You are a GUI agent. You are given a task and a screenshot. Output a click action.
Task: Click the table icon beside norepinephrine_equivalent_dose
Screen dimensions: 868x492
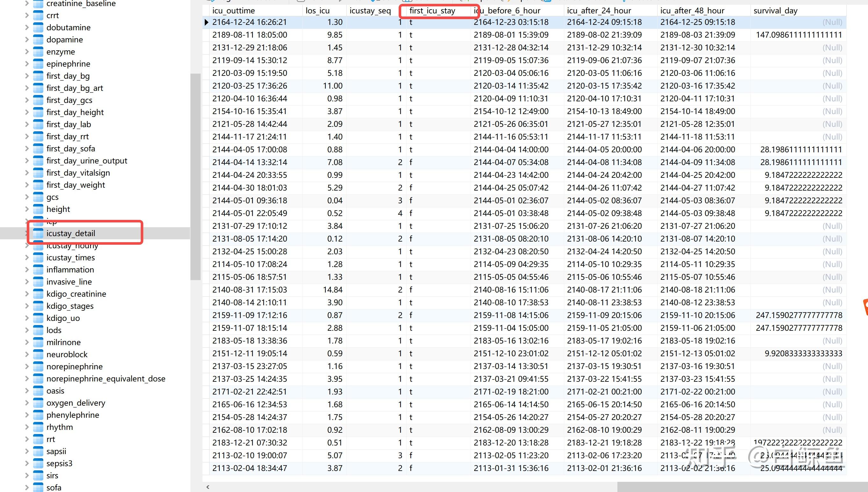coord(38,379)
